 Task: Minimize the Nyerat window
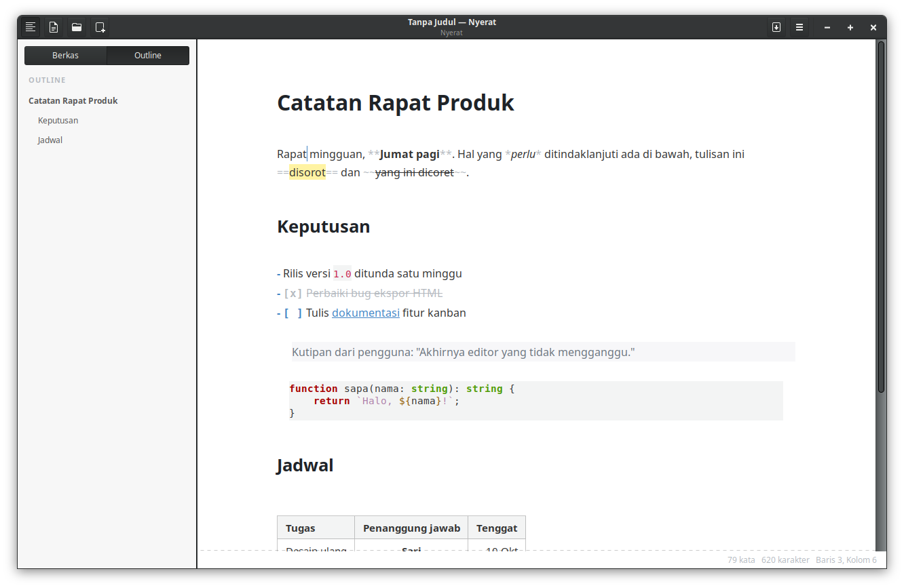coord(827,27)
